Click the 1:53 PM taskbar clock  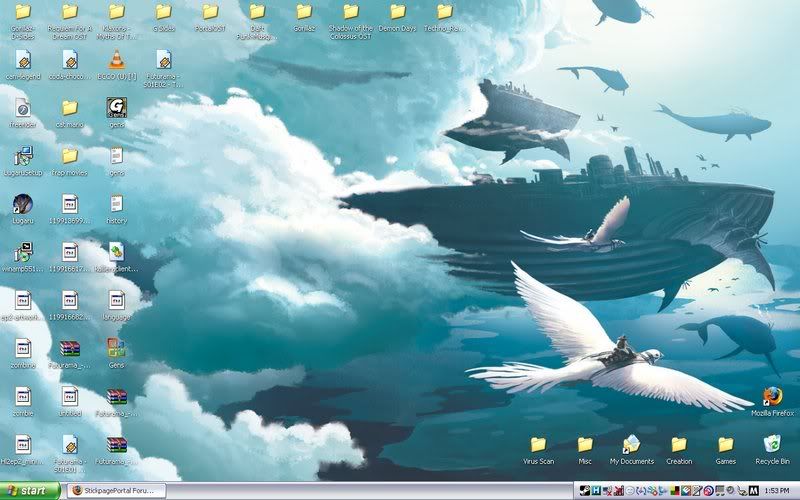tap(777, 491)
